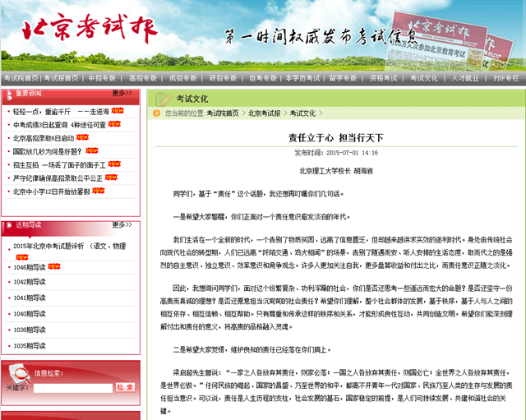The height and width of the screenshot is (420, 526).
Task: Open the 1042期导读 link
Action: pos(30,282)
